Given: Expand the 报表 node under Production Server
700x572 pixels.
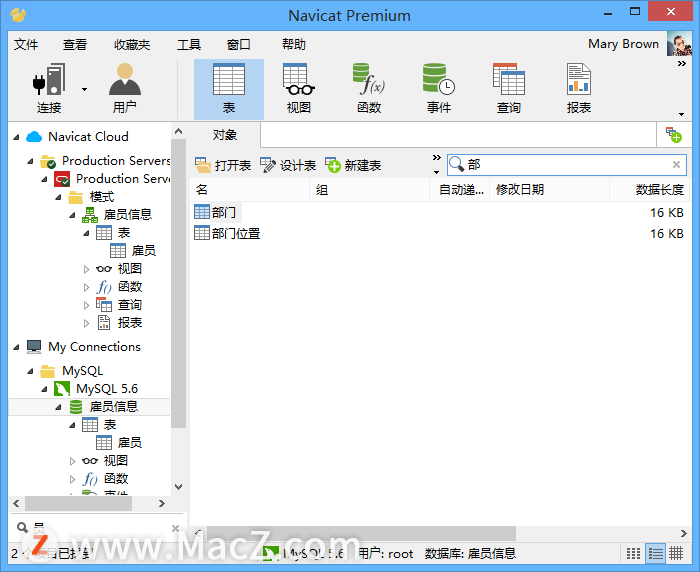Looking at the screenshot, I should [86, 323].
